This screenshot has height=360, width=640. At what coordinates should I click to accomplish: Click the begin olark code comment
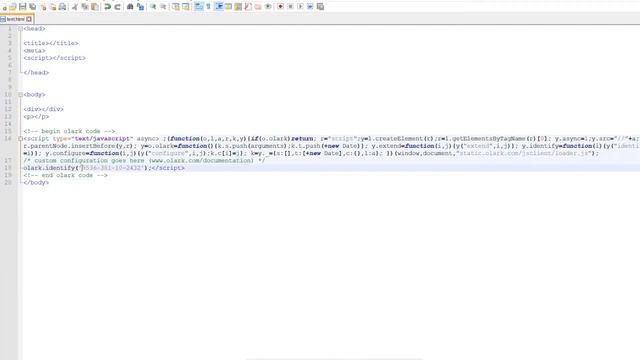69,131
